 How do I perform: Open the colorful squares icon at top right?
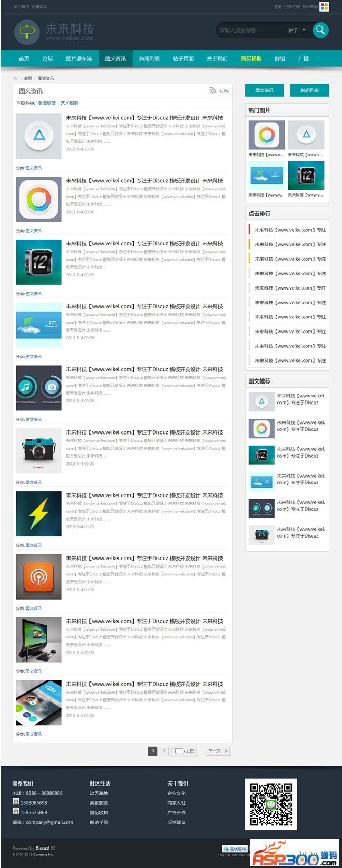point(325,6)
